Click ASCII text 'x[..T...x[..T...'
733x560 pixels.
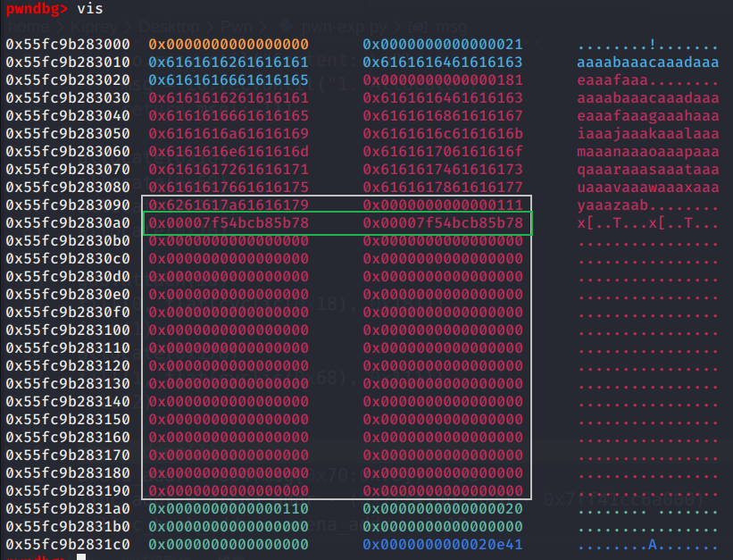tap(648, 223)
